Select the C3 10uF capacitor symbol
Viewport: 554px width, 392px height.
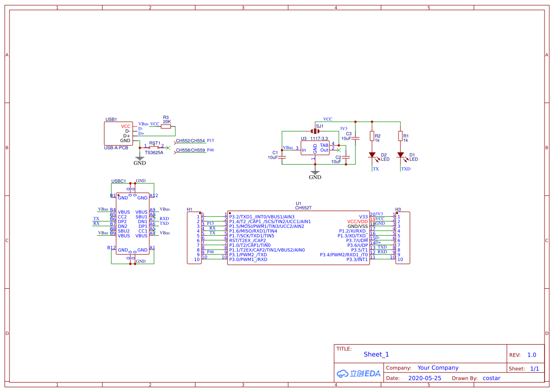point(357,137)
